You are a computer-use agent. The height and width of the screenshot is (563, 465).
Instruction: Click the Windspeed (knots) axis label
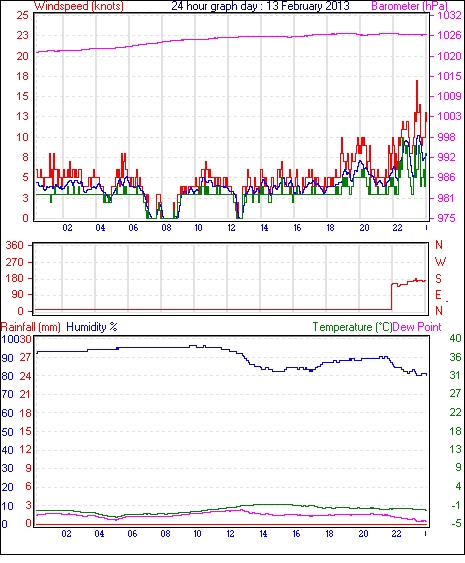coord(79,6)
